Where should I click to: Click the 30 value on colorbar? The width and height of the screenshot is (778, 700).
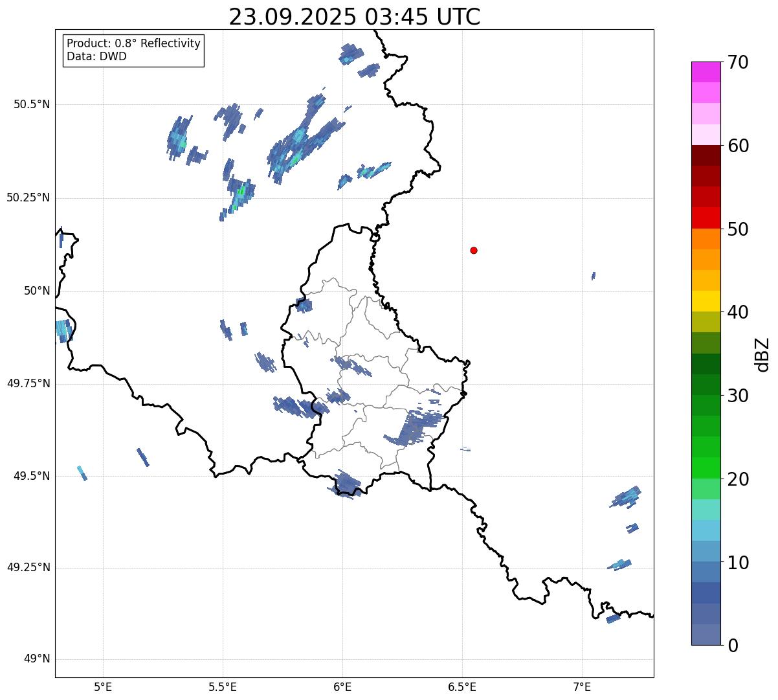pyautogui.click(x=738, y=396)
